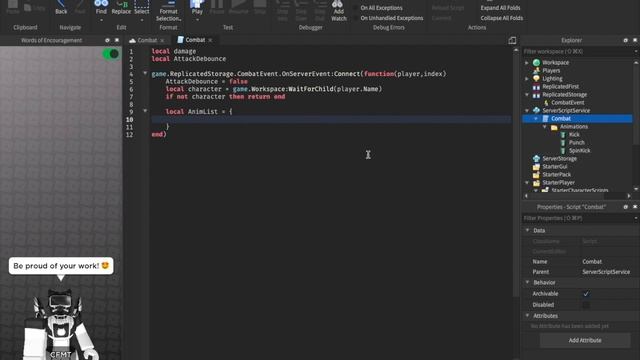The image size is (640, 360).
Task: Expand Lighting tree node arrow
Action: point(527,78)
